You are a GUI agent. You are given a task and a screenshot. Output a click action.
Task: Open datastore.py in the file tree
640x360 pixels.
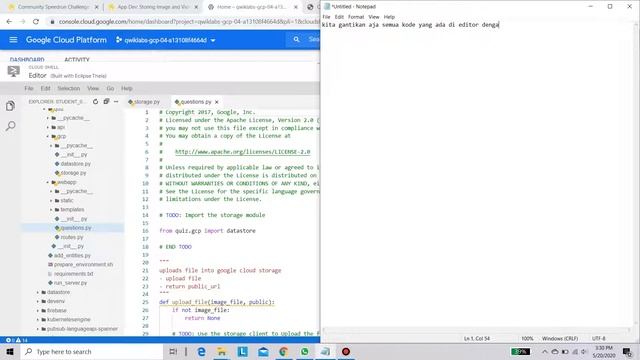pos(76,164)
